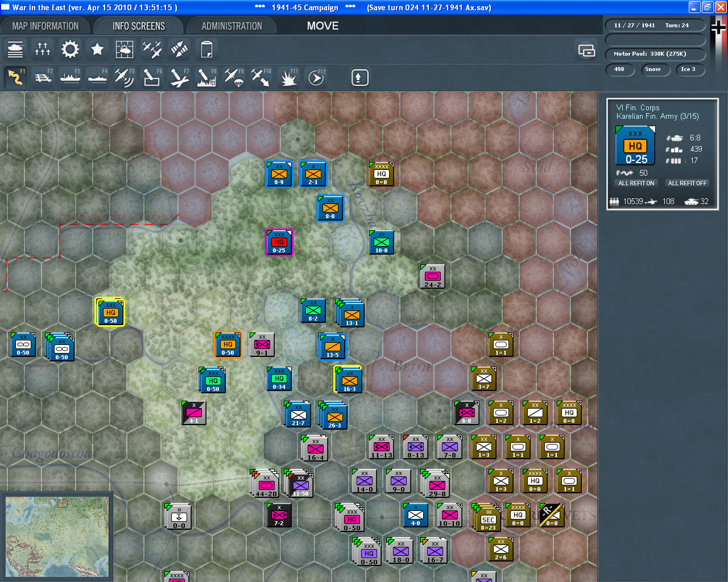Image resolution: width=728 pixels, height=582 pixels.
Task: Select the gray unit labeled 9-1
Action: [x=262, y=344]
